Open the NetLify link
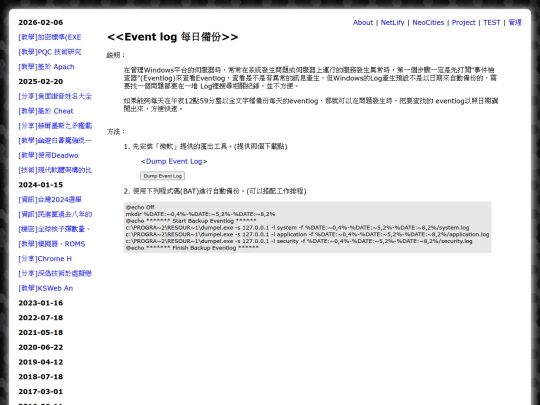The width and height of the screenshot is (540, 405). (392, 22)
